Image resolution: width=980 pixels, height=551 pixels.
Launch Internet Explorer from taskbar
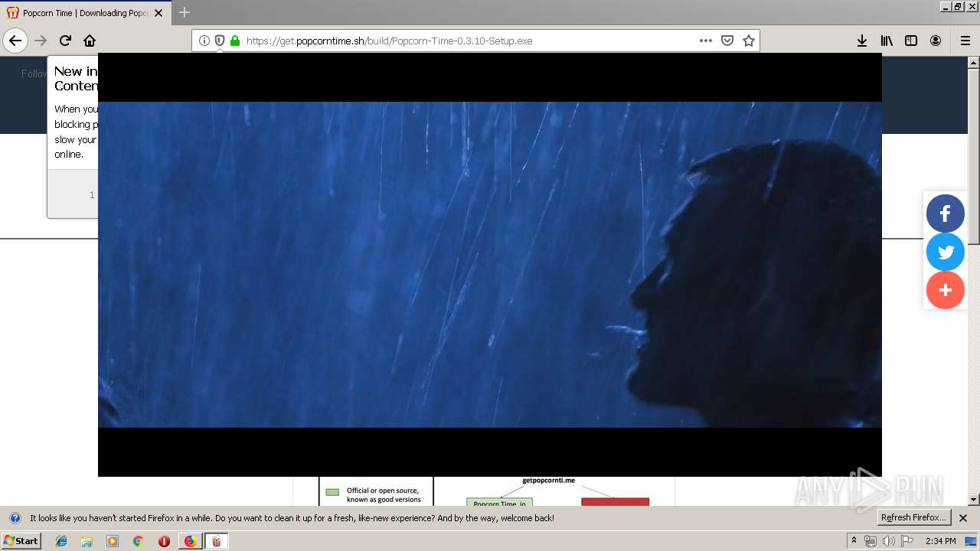point(61,541)
